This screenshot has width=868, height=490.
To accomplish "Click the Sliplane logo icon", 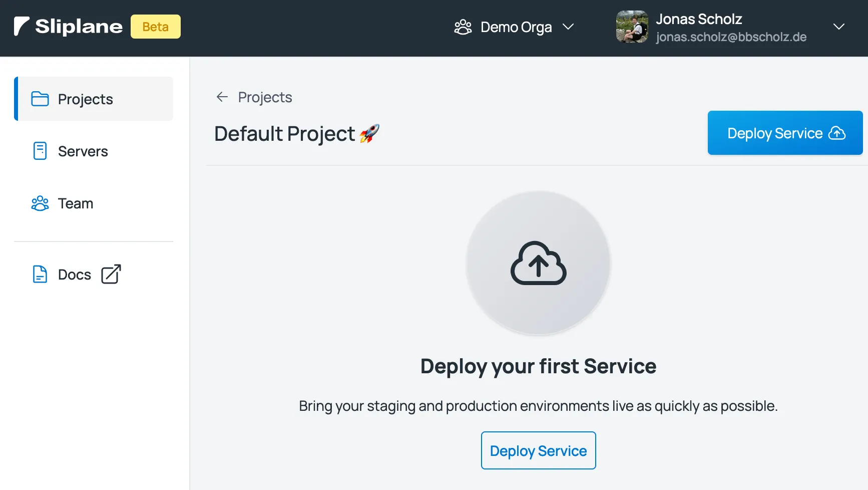I will [x=22, y=27].
